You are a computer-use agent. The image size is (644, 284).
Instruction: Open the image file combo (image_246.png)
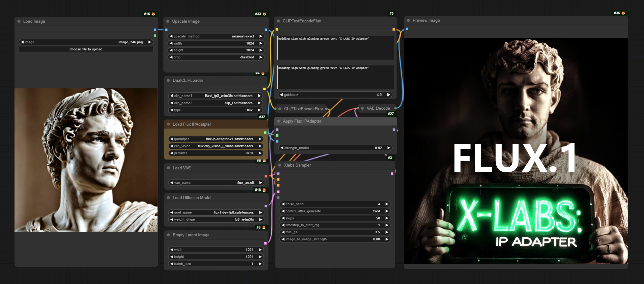click(86, 42)
